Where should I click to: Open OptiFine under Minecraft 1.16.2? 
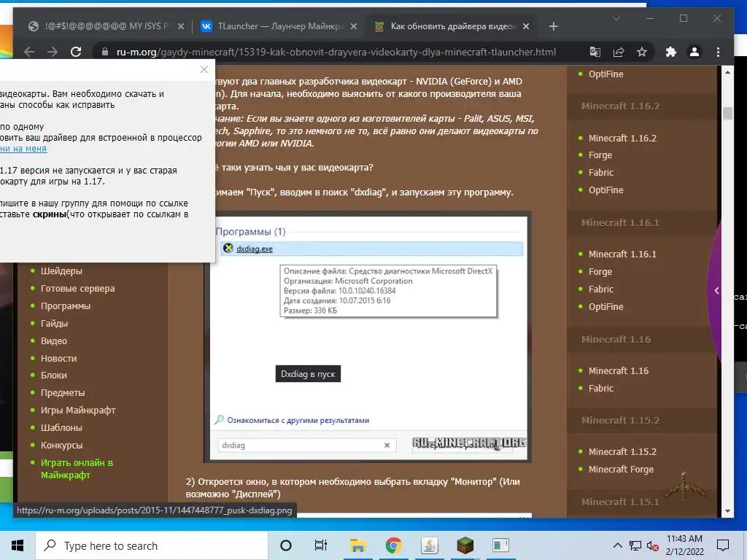(x=605, y=190)
